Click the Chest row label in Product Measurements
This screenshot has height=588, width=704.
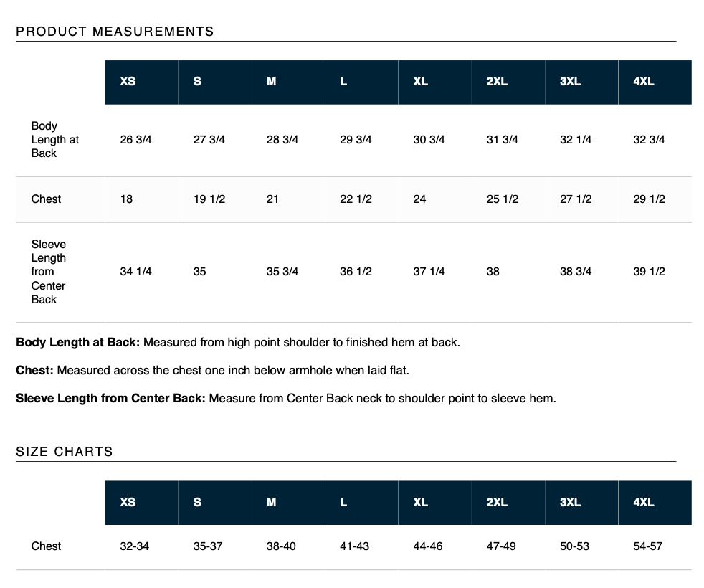pos(47,199)
